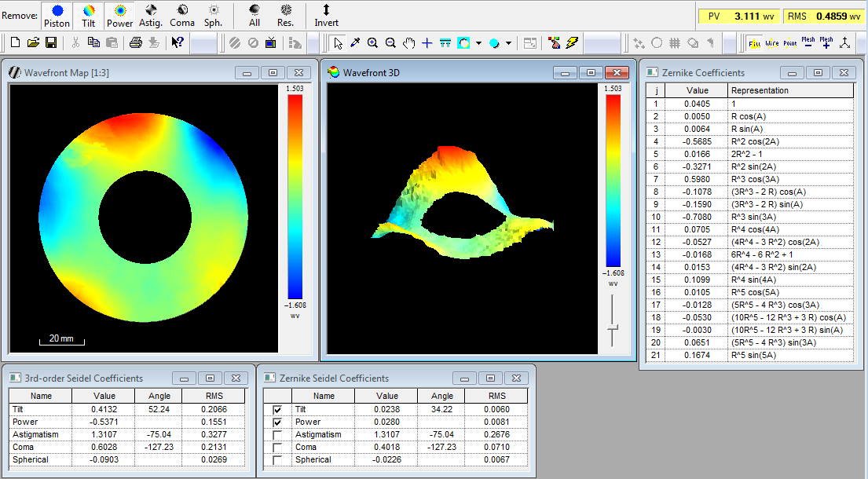
Task: Check Coma in Zernike Seidel Coefficients
Action: point(277,448)
